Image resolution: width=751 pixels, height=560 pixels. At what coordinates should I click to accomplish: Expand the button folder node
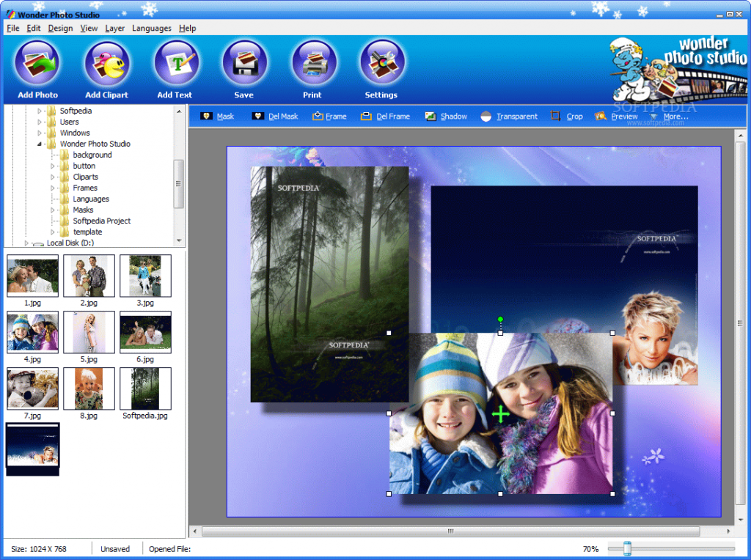(x=53, y=166)
